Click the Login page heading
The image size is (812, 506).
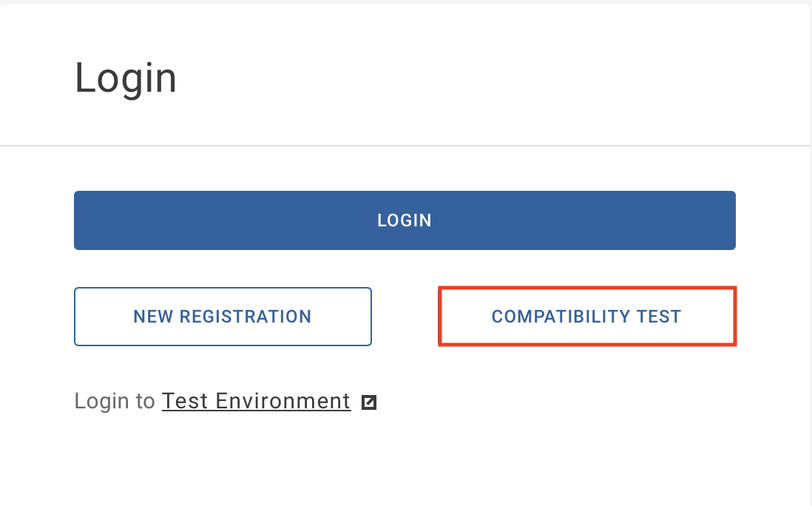[126, 78]
